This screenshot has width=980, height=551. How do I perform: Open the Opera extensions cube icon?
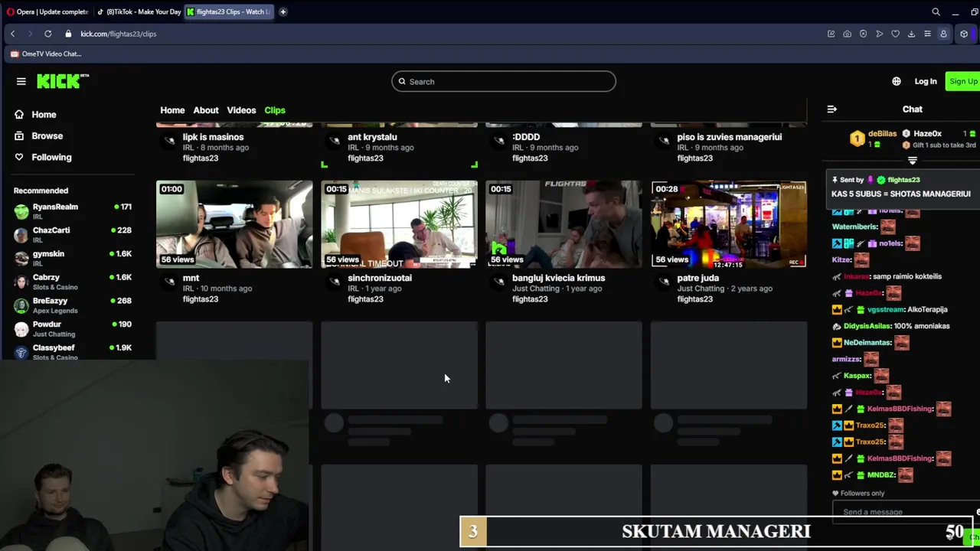coord(964,34)
